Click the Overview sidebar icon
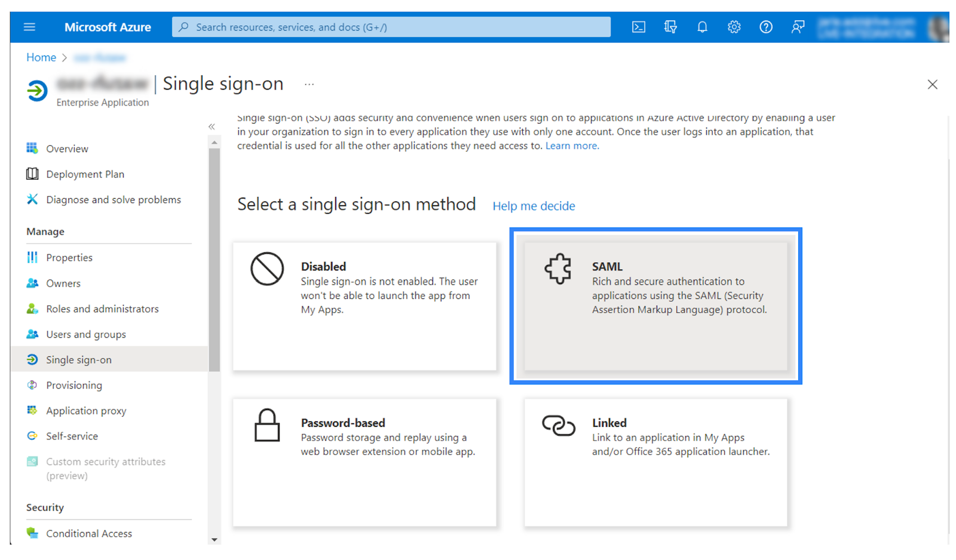 click(32, 148)
